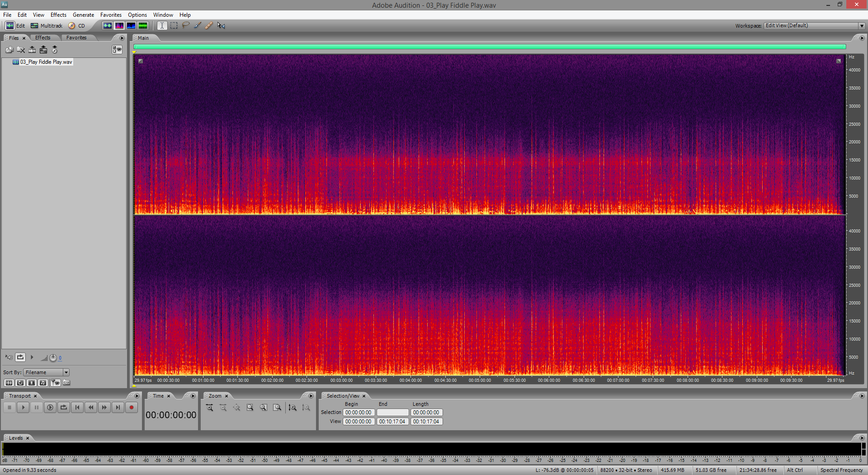This screenshot has width=868, height=475.
Task: Select the Spot Healing Brush tool
Action: (x=209, y=26)
